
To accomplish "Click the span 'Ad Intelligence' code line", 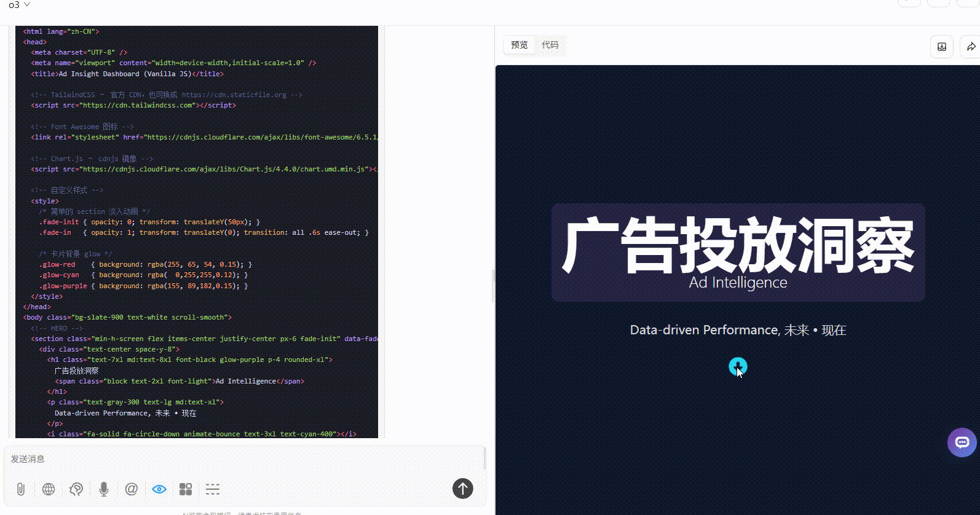I will coord(180,381).
